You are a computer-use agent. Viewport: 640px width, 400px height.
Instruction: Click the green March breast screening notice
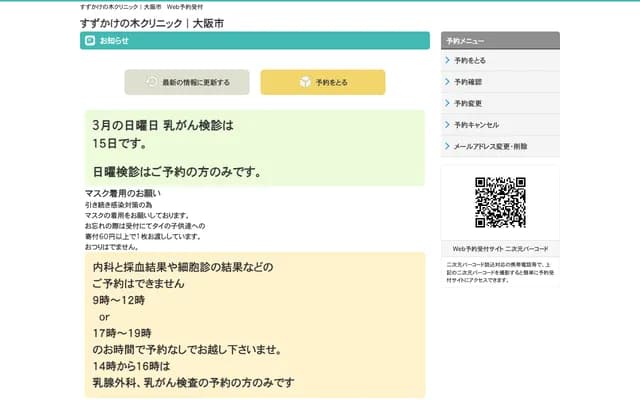[254, 148]
